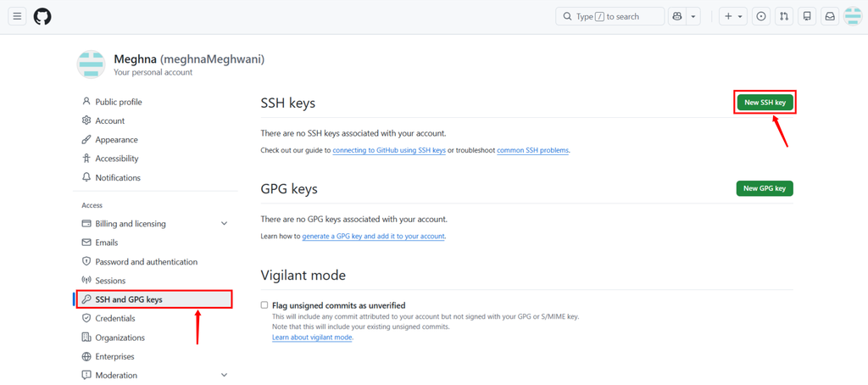Click the Account gear icon
Screen dimensions: 868x385
tap(86, 120)
